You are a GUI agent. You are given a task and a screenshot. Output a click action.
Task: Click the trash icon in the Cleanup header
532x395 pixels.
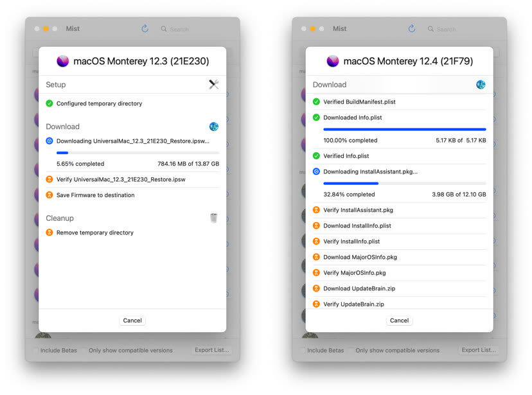point(214,218)
